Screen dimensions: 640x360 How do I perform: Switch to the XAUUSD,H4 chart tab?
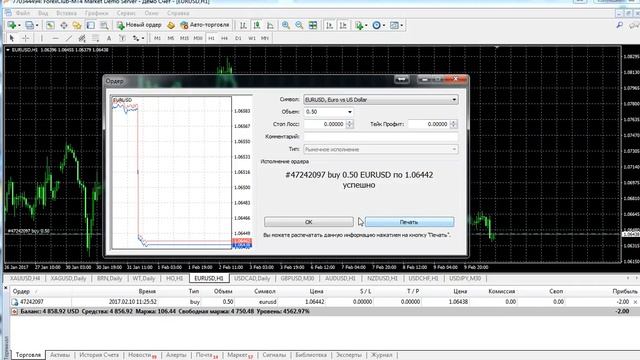25,278
